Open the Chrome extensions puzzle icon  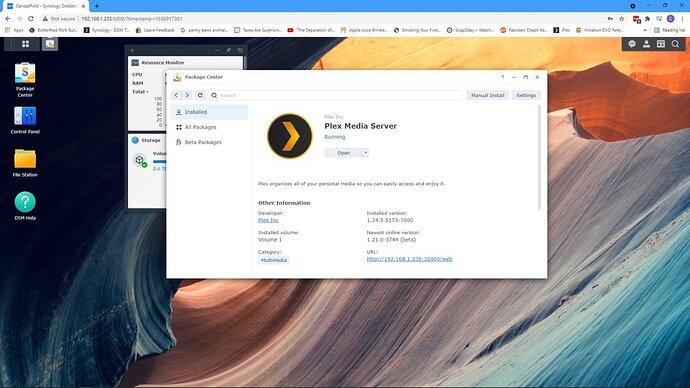647,18
